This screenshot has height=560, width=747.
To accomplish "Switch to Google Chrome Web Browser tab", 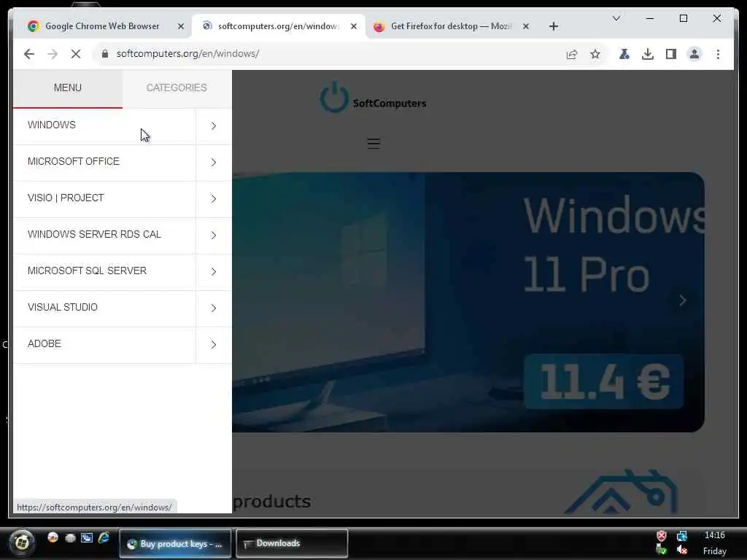I will pyautogui.click(x=102, y=27).
